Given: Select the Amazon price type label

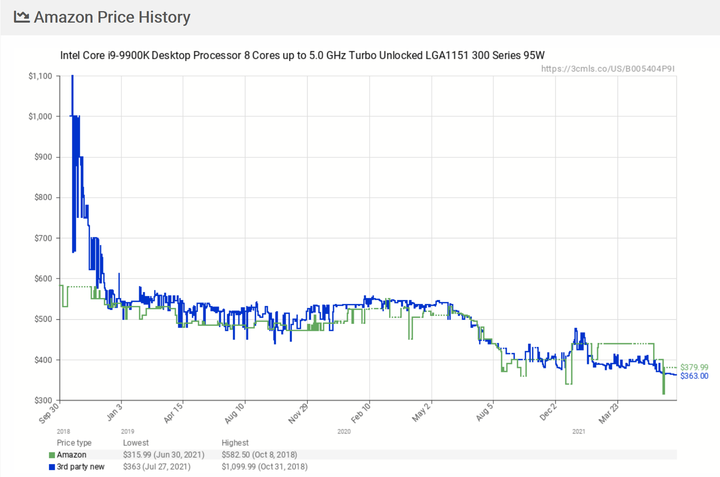Looking at the screenshot, I should coord(71,455).
